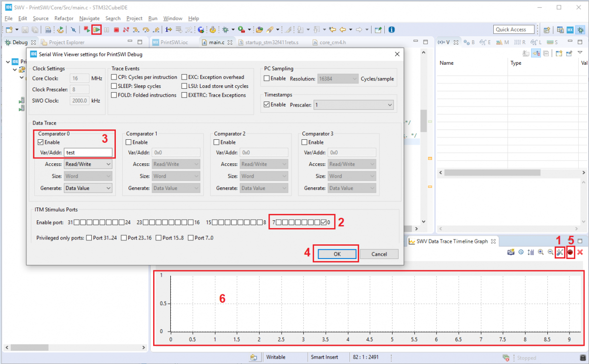Enable the PC Sampling checkbox
The width and height of the screenshot is (589, 364).
click(267, 78)
